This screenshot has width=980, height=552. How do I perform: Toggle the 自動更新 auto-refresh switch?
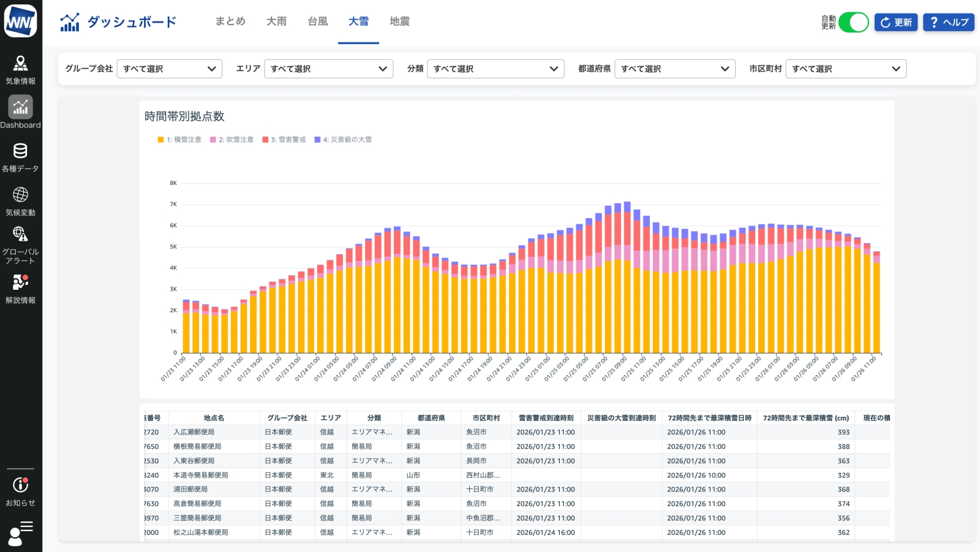coord(853,23)
